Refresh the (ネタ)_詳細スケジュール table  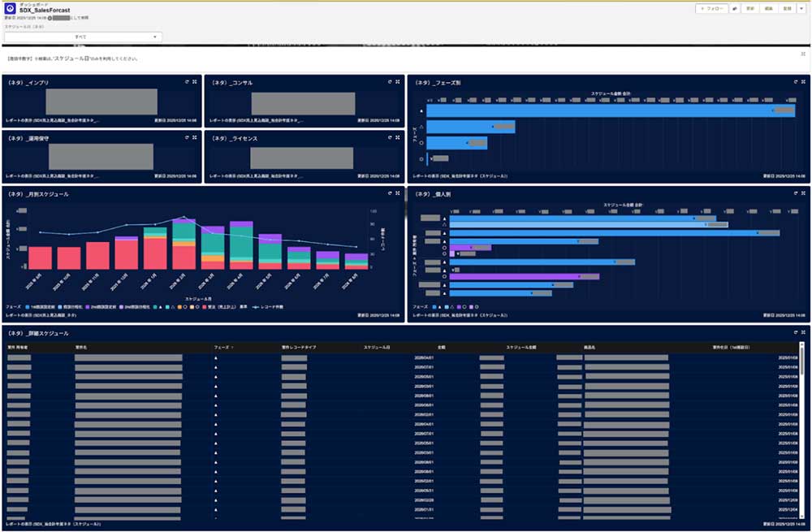tap(794, 333)
